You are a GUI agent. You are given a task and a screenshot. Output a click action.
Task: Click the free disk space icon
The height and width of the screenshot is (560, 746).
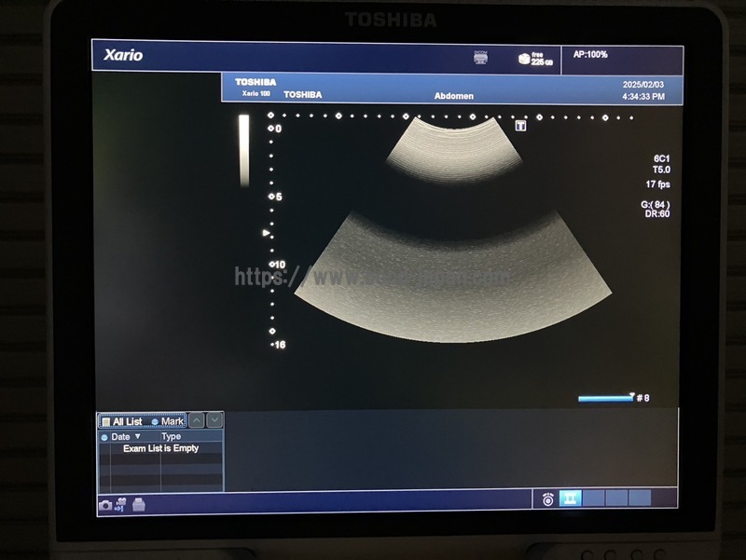pyautogui.click(x=524, y=59)
